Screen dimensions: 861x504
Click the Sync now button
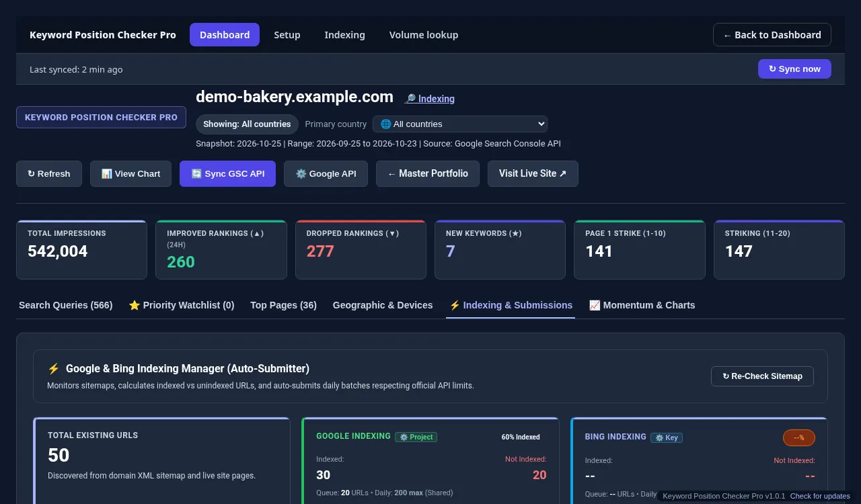pyautogui.click(x=794, y=69)
